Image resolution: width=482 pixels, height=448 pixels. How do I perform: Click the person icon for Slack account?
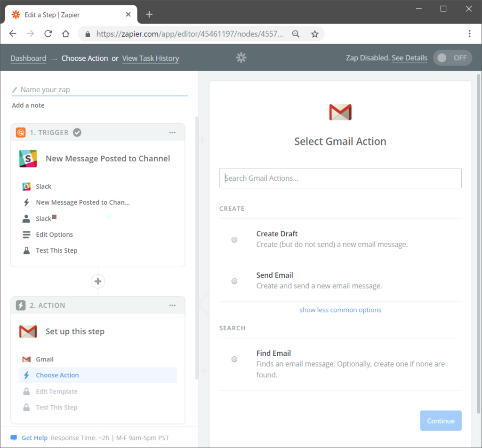[26, 218]
